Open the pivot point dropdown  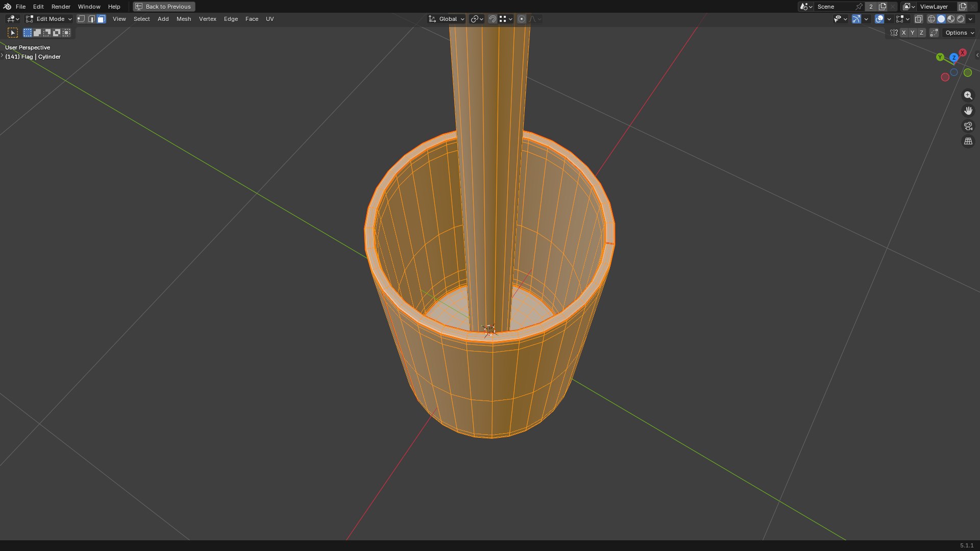point(476,19)
